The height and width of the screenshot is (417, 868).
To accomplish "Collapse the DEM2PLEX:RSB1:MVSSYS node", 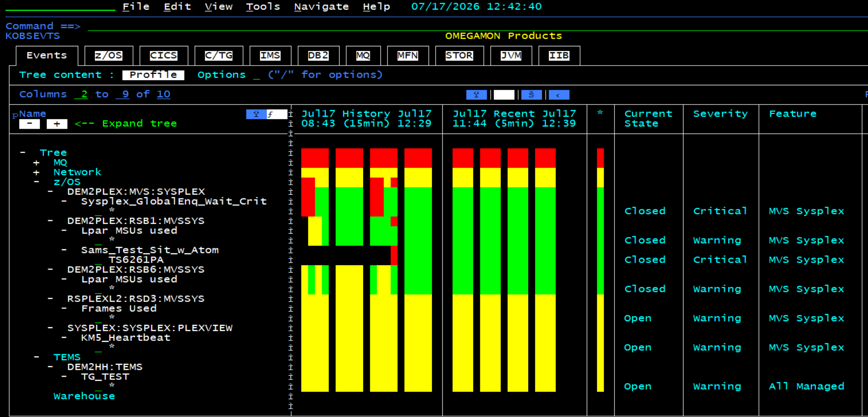I will point(50,221).
